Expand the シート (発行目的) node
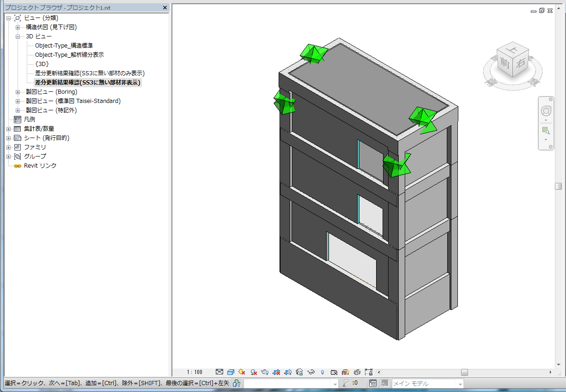 click(x=8, y=138)
